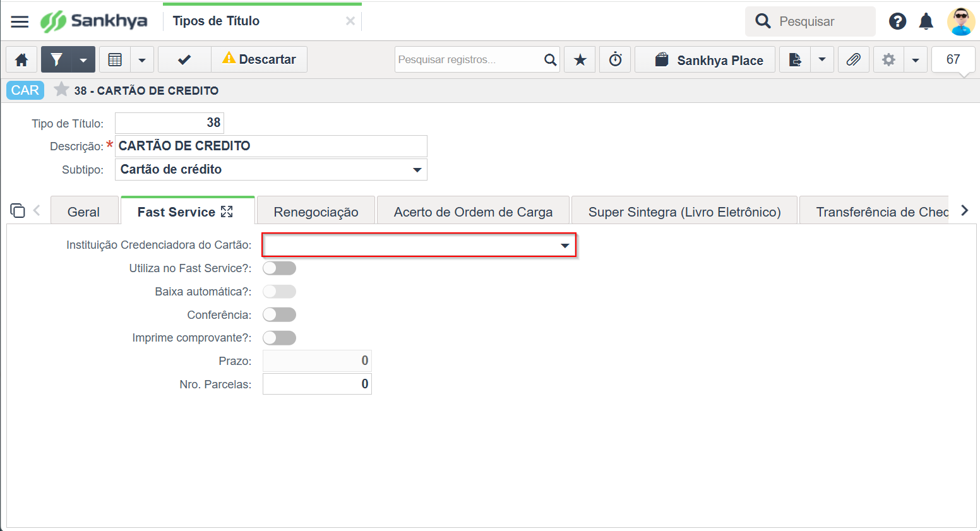
Task: Click the Nro. Parcelas input field
Action: click(x=317, y=384)
